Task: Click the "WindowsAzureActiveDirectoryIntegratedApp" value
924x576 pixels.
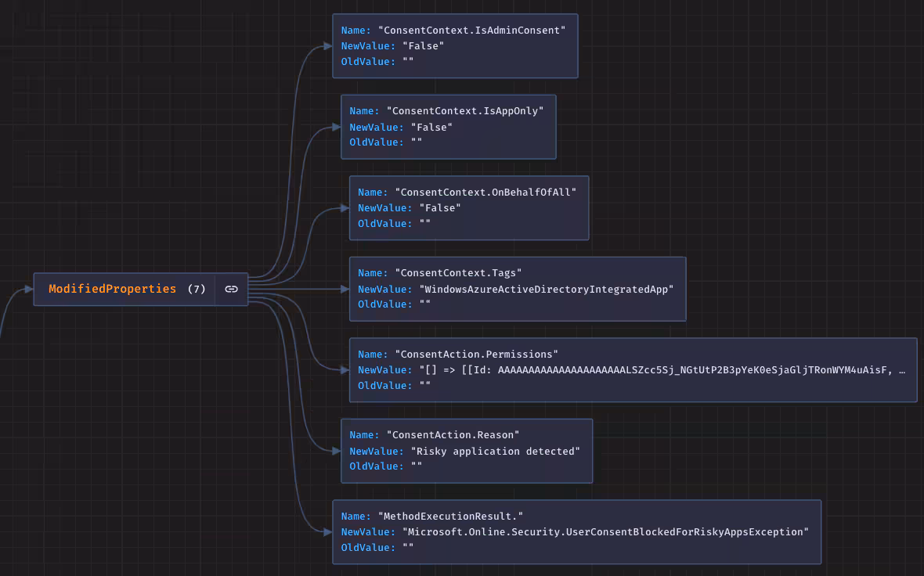Action: pyautogui.click(x=547, y=290)
